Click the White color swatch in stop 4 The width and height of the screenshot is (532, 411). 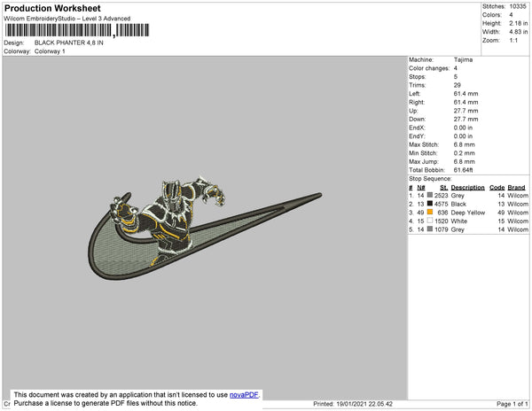430,221
